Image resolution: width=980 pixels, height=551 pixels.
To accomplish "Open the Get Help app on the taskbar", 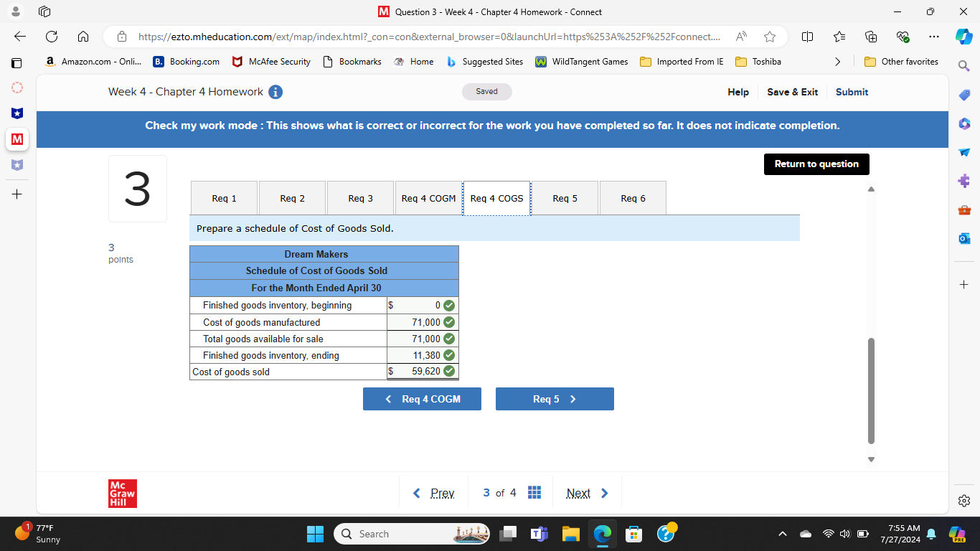I will (x=666, y=532).
